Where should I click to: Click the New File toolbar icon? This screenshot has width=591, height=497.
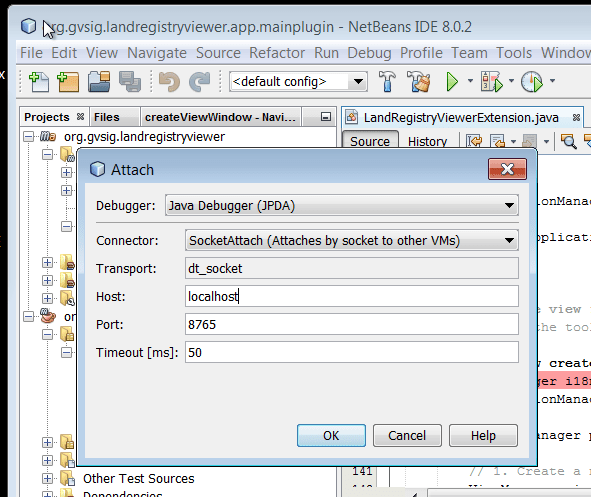pos(39,81)
